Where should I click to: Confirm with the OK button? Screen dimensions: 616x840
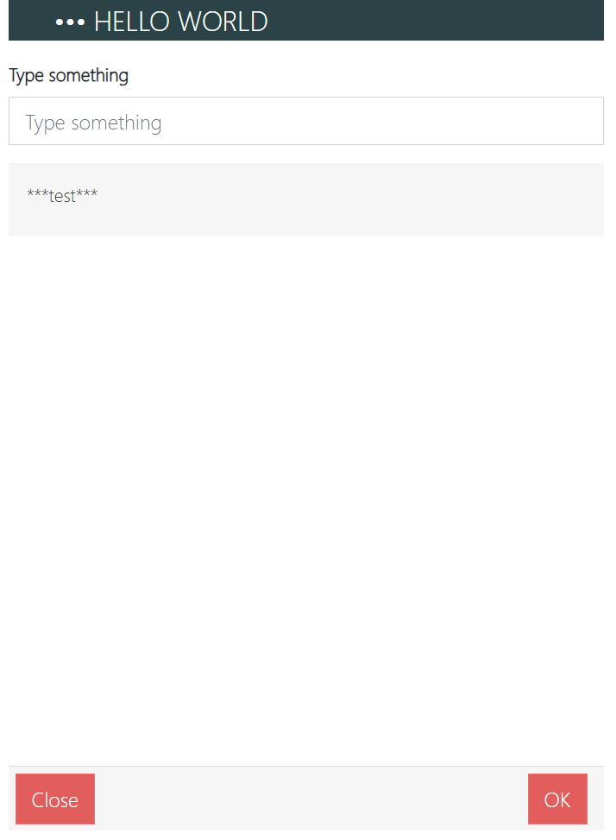557,799
